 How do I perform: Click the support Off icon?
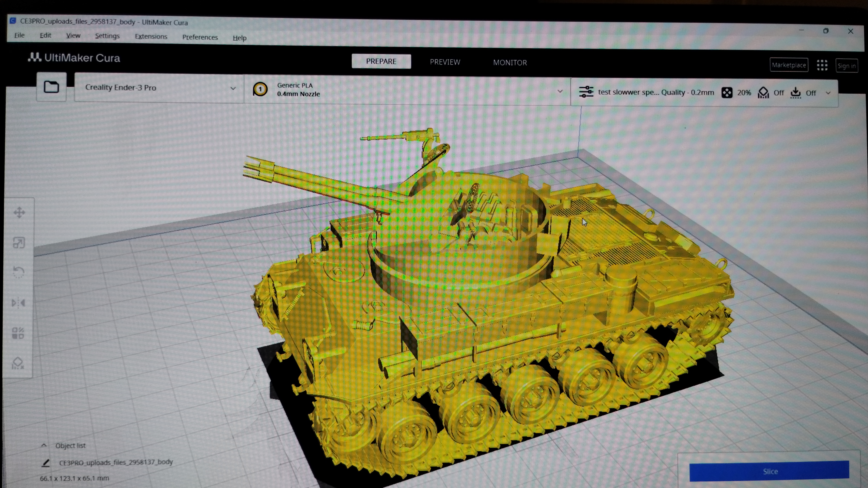(x=763, y=93)
